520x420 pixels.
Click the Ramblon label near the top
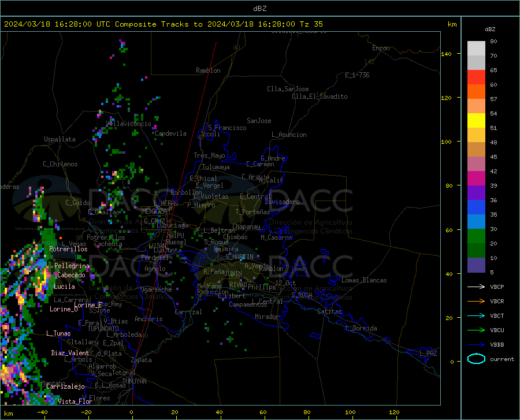click(208, 70)
